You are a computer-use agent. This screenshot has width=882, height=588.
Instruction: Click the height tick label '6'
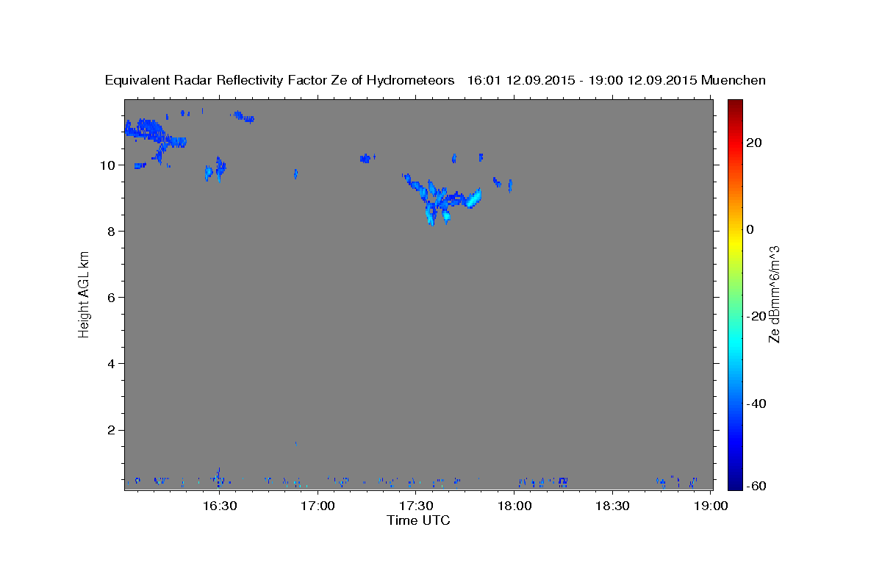pos(112,298)
